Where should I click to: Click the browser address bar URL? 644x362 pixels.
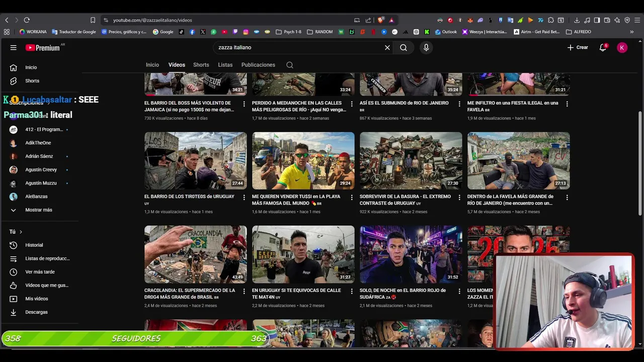(x=152, y=20)
